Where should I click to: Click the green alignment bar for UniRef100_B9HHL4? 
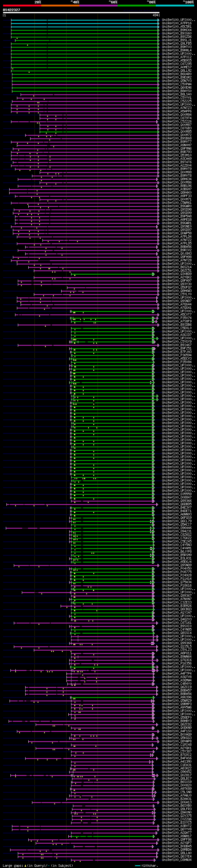point(85,50)
